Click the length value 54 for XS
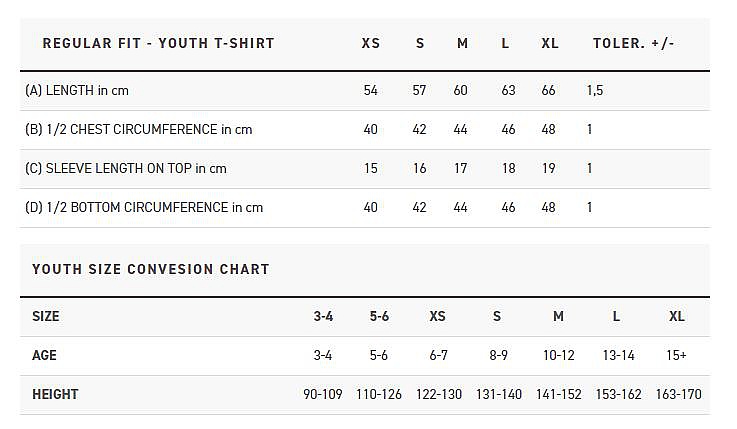Viewport: 737px width, 429px height. click(371, 91)
